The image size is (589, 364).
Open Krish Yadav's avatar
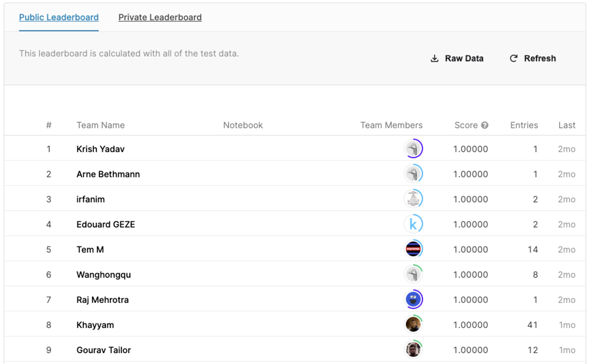pyautogui.click(x=413, y=149)
